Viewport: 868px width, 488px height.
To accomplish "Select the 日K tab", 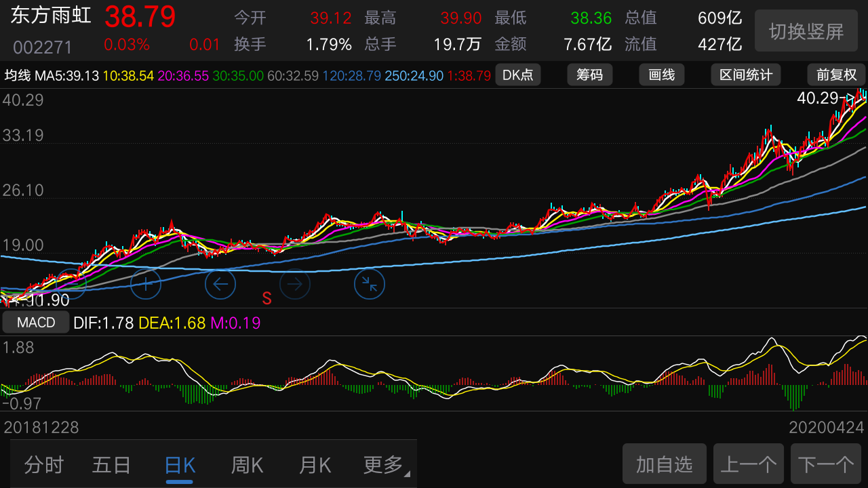I will pos(180,465).
